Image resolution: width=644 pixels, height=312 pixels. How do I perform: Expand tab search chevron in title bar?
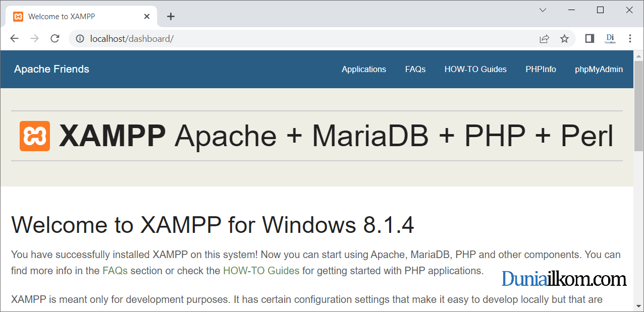point(543,10)
